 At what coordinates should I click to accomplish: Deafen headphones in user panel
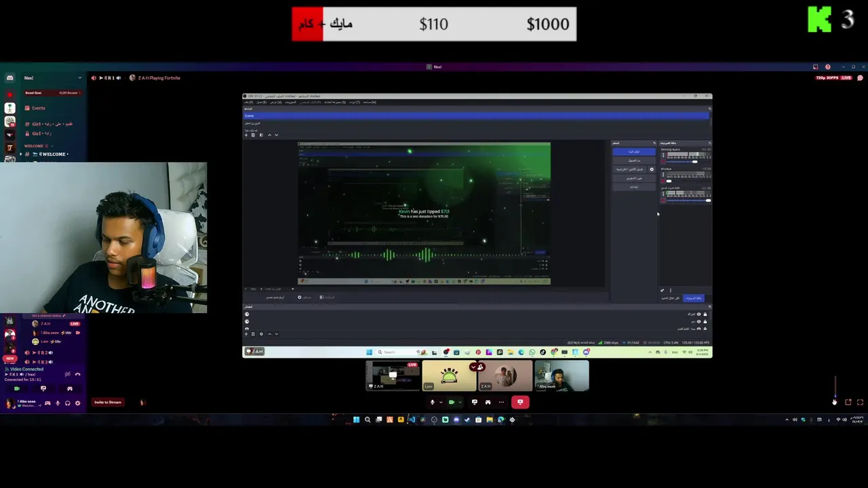click(x=68, y=403)
